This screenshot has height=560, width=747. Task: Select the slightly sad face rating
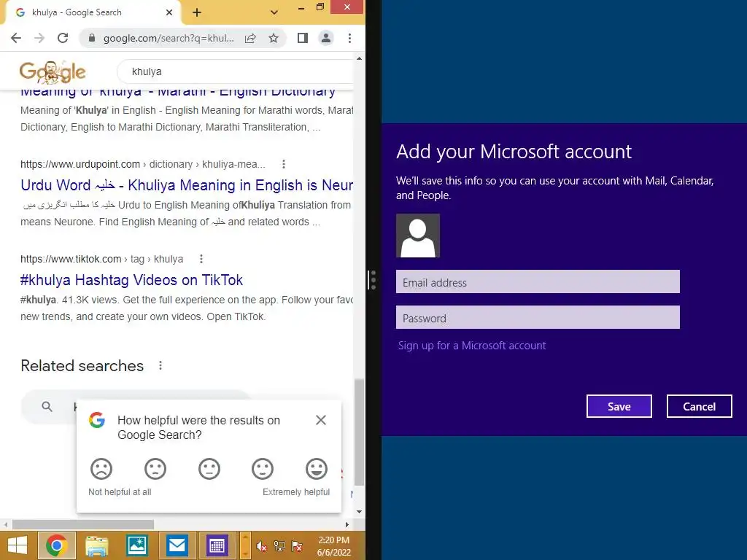pos(155,469)
